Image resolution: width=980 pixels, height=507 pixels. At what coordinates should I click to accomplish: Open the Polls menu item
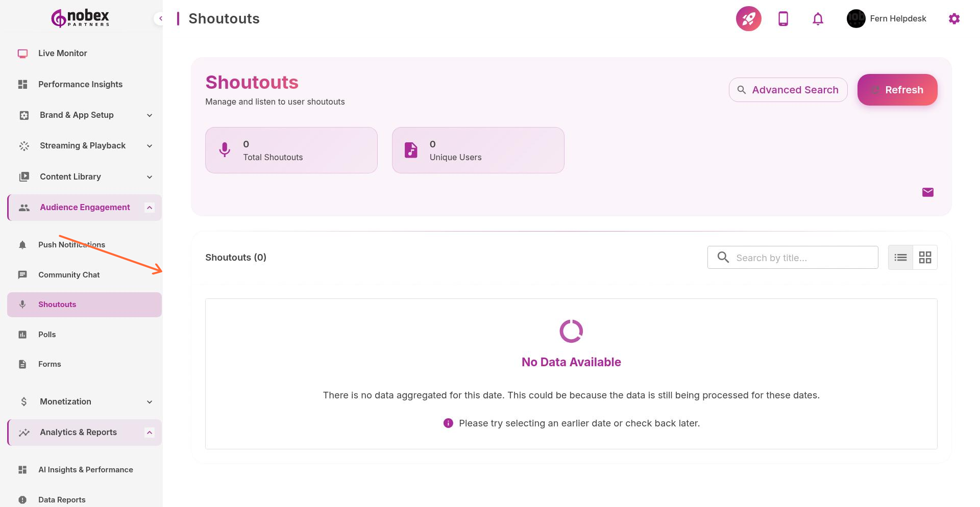(47, 335)
